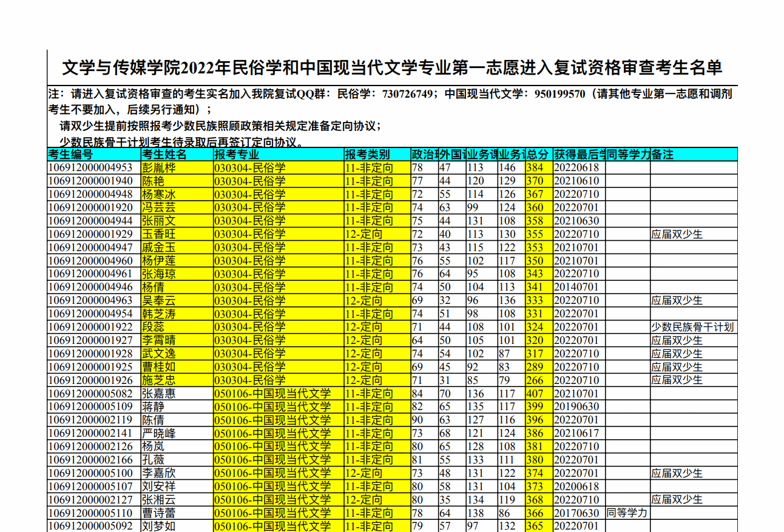The width and height of the screenshot is (784, 532).
Task: Click total score cell 324
Action: point(539,327)
